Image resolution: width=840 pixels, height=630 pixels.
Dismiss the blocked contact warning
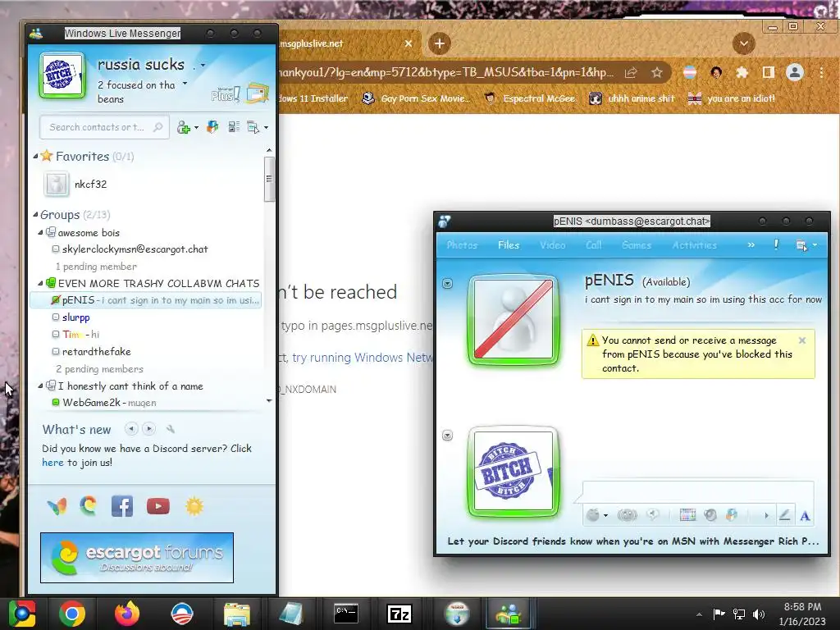coord(802,340)
